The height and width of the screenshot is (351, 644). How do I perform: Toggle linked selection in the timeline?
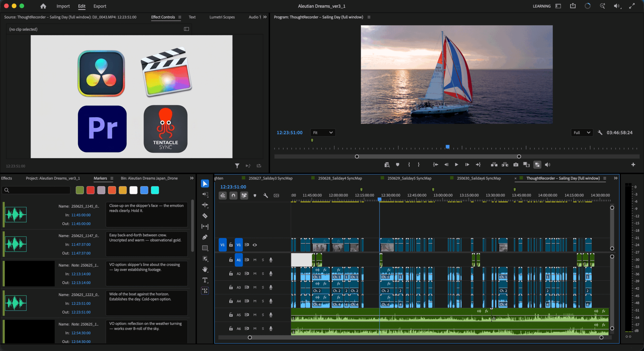[244, 195]
